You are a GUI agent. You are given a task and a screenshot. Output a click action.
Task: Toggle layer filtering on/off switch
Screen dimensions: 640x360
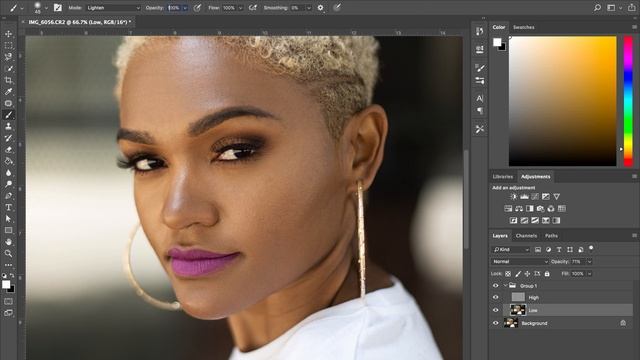[x=591, y=248]
